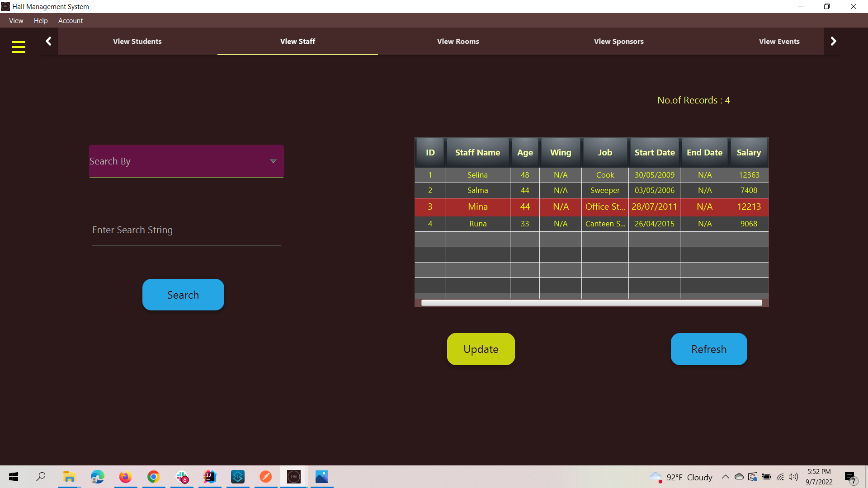Expand hidden icons in the system tray

pos(725,477)
